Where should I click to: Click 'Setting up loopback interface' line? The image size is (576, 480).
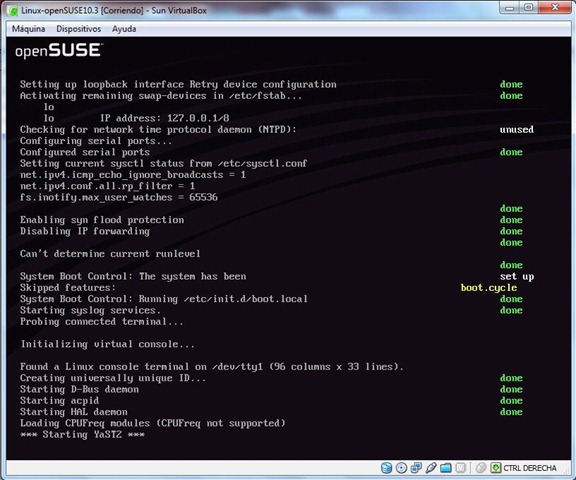pos(178,84)
